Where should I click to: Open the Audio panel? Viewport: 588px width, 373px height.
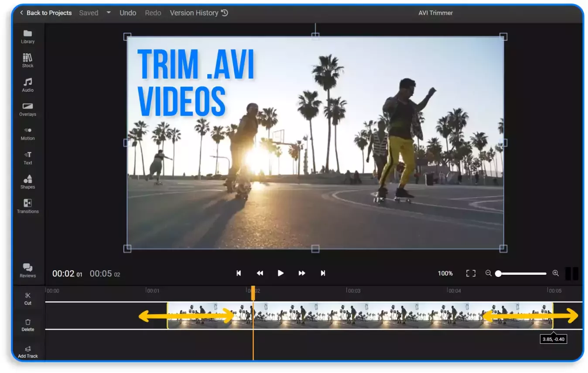click(27, 85)
